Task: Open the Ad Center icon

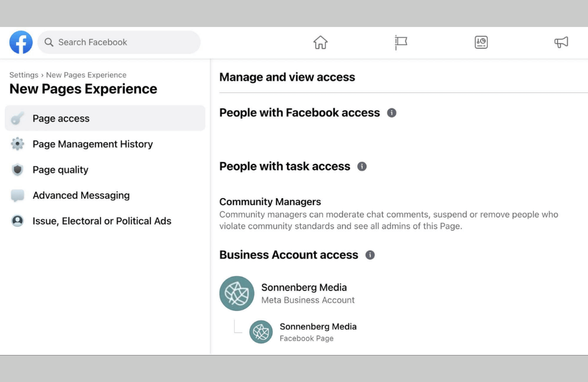Action: pyautogui.click(x=480, y=42)
